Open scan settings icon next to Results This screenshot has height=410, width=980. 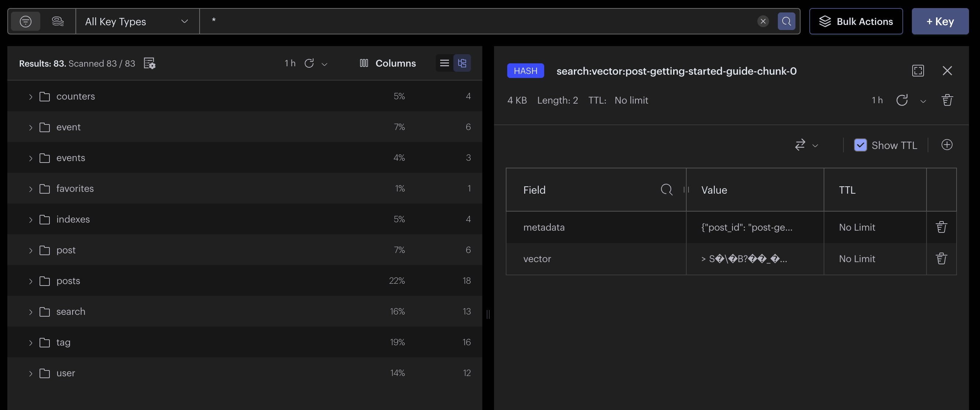pos(149,63)
